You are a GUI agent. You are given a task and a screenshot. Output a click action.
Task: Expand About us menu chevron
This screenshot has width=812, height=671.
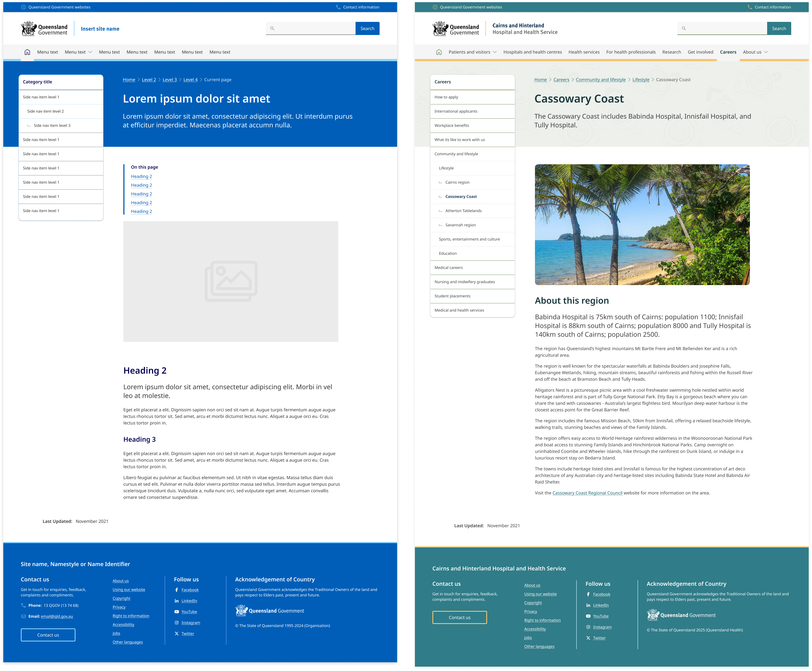coord(766,52)
